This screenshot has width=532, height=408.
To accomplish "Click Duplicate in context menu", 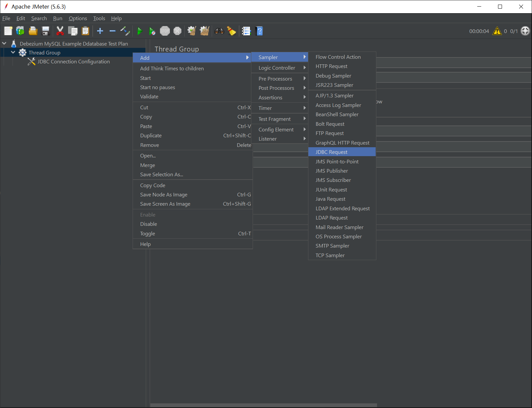I will pos(193,135).
